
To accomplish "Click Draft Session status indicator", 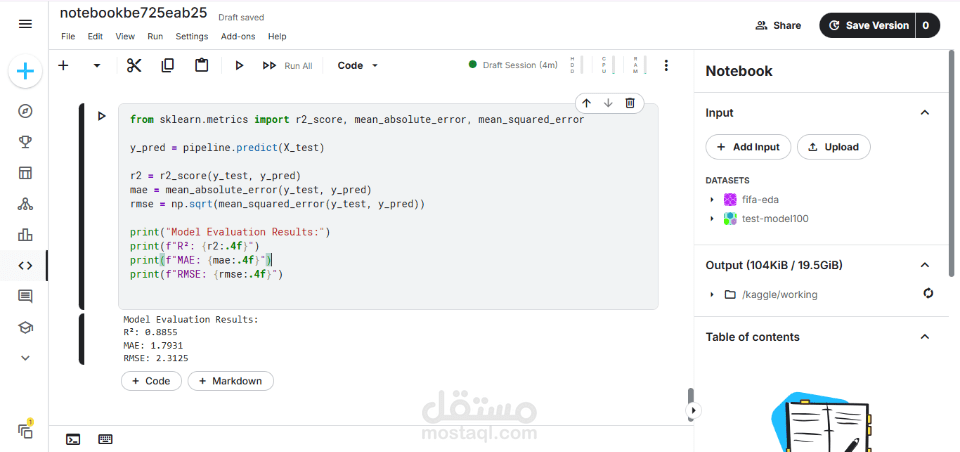I will [513, 65].
